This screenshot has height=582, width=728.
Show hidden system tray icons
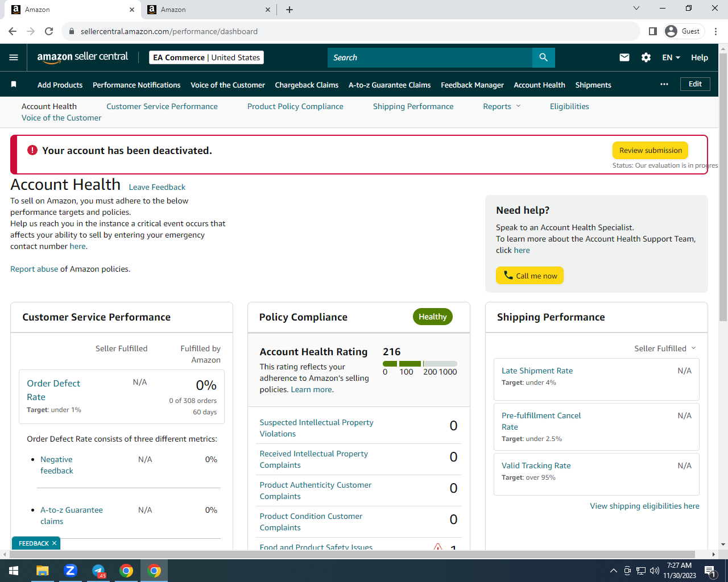(613, 571)
